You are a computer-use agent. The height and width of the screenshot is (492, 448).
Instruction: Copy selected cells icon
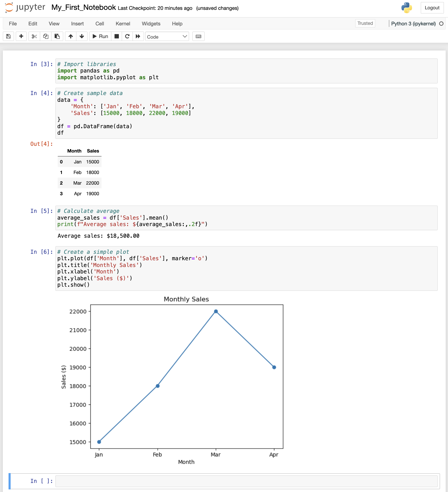click(x=46, y=37)
